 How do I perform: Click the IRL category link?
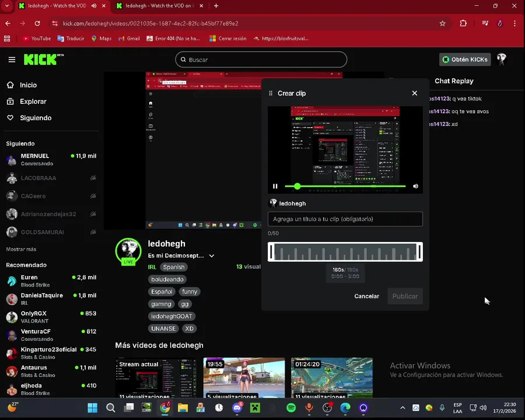(x=152, y=267)
